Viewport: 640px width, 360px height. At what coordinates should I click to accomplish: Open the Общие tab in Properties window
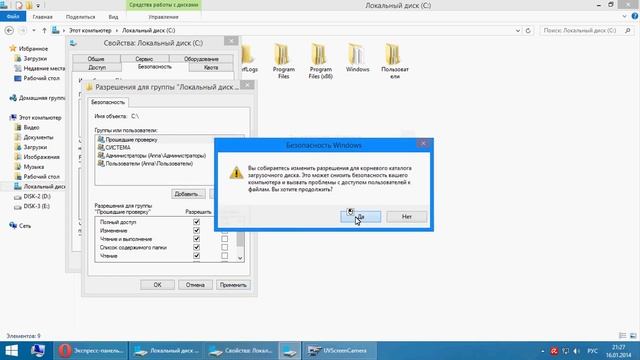pyautogui.click(x=96, y=59)
